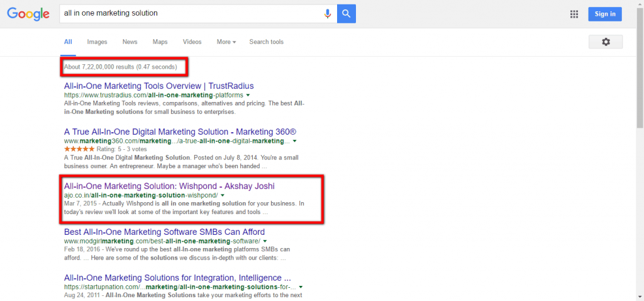Click the Google logo
This screenshot has height=301, width=644.
coord(28,14)
